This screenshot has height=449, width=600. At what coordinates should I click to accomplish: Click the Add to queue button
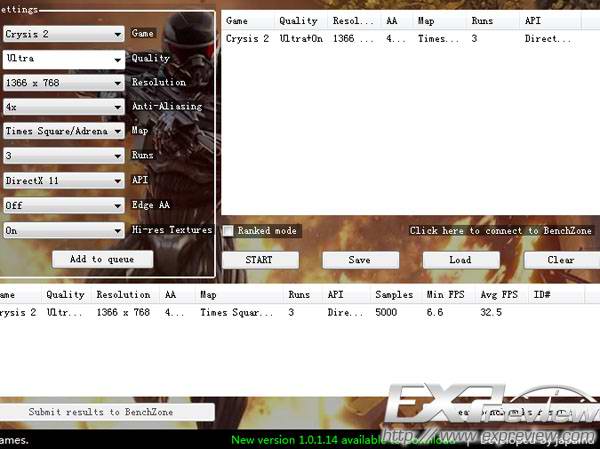[104, 259]
